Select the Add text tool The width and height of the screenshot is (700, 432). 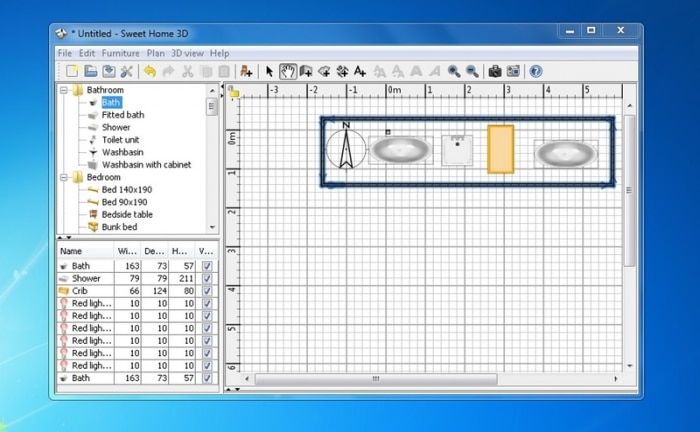pos(360,71)
